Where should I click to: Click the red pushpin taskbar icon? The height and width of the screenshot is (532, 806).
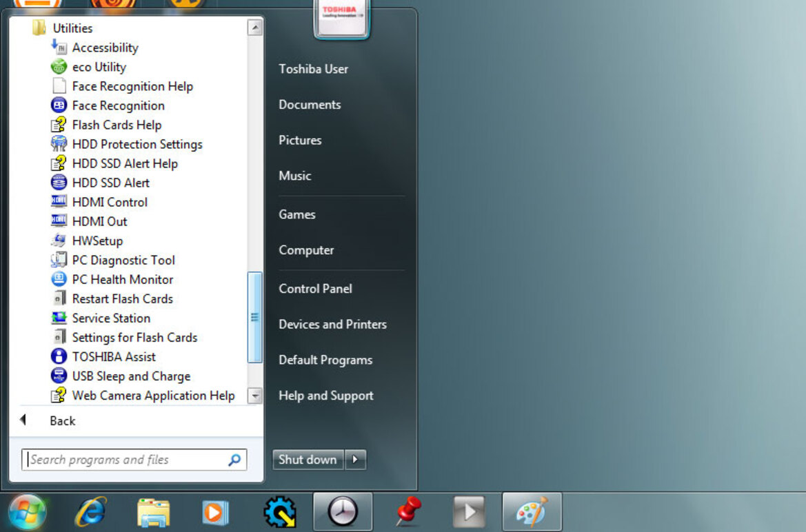click(409, 512)
